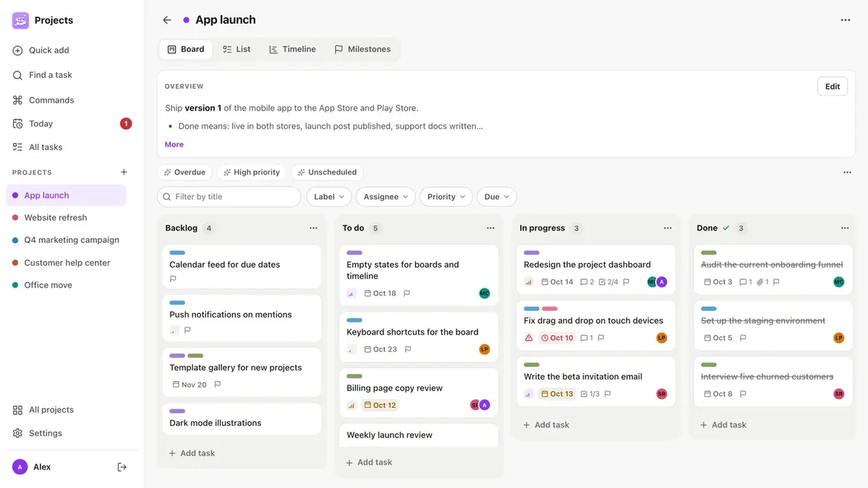The image size is (868, 488).
Task: Toggle the Overdue quick filter
Action: click(184, 172)
